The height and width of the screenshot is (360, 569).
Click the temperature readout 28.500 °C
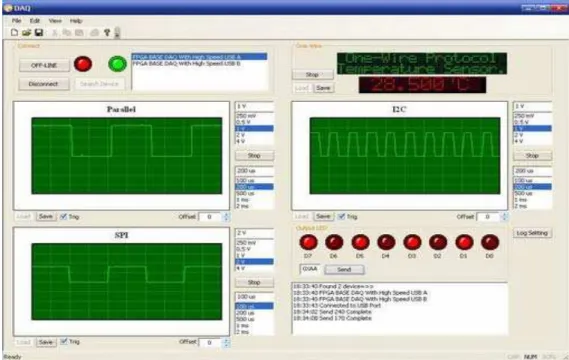click(x=422, y=85)
